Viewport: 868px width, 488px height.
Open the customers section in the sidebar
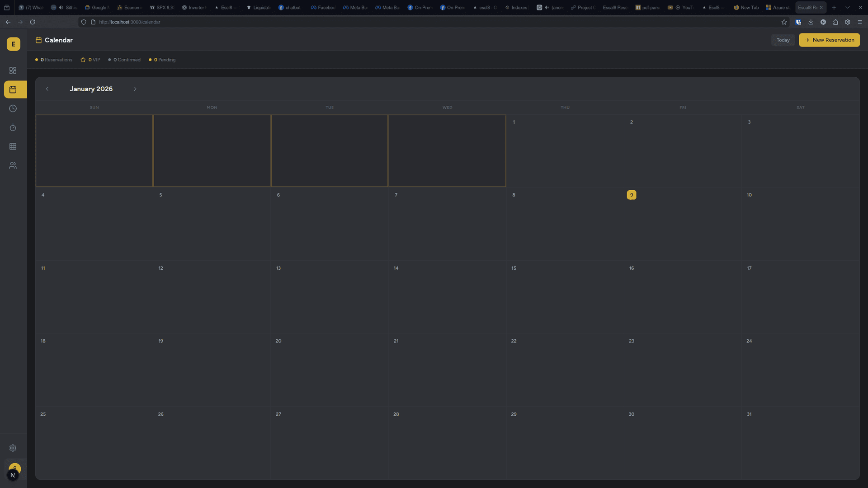click(x=13, y=165)
